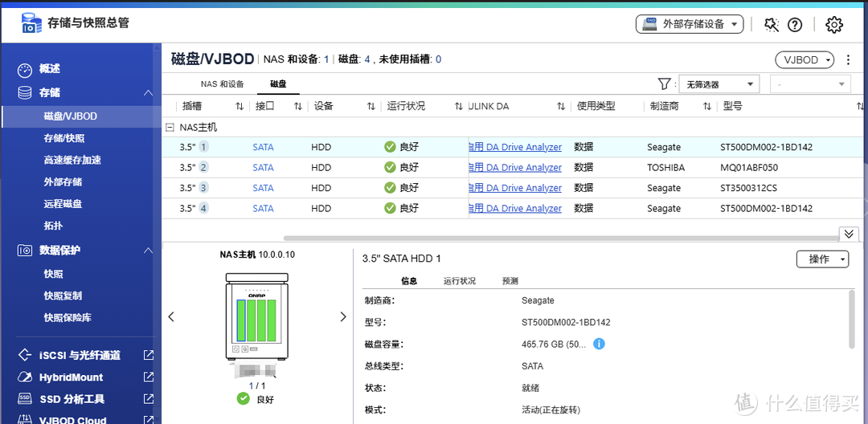
Task: Open DA Drive Analyzer link for disk 4
Action: [x=515, y=209]
